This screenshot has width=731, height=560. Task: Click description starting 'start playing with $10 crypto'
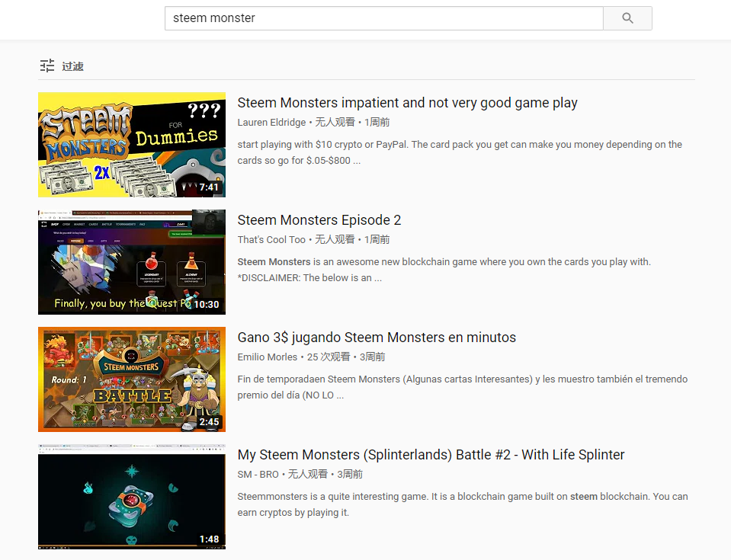pyautogui.click(x=460, y=152)
